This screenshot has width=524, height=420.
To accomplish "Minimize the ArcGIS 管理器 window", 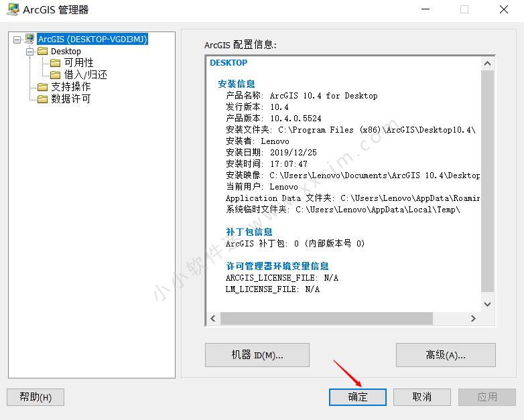I will (425, 9).
